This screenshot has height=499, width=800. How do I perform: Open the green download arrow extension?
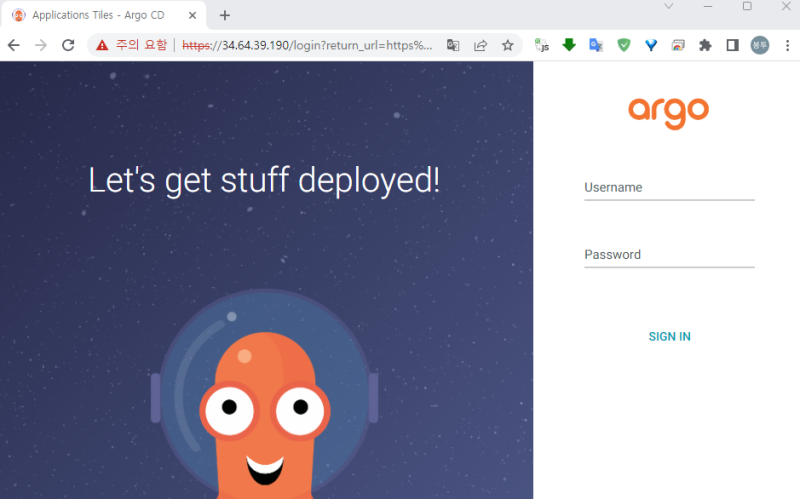click(569, 45)
